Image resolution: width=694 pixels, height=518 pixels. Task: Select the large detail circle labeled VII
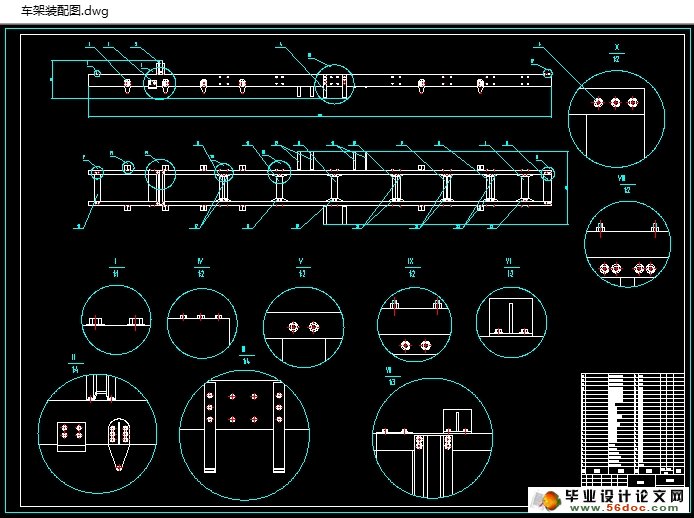(432, 438)
